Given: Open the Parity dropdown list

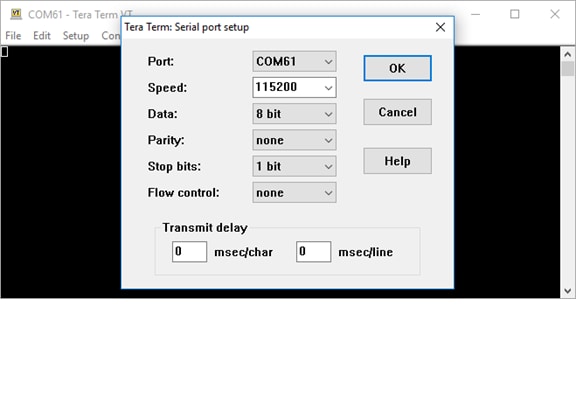Looking at the screenshot, I should click(294, 140).
